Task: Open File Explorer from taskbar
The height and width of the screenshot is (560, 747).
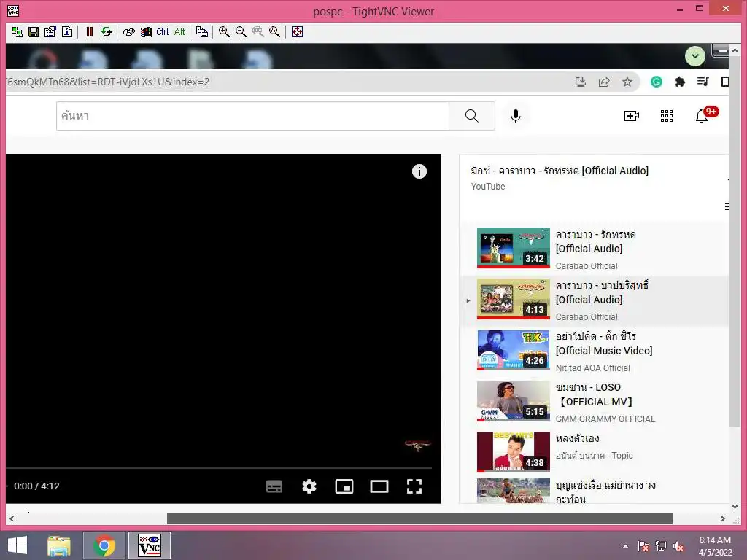Action: tap(59, 545)
